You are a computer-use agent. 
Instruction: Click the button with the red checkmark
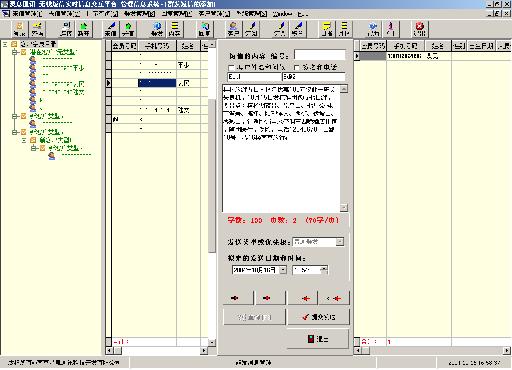(318, 317)
